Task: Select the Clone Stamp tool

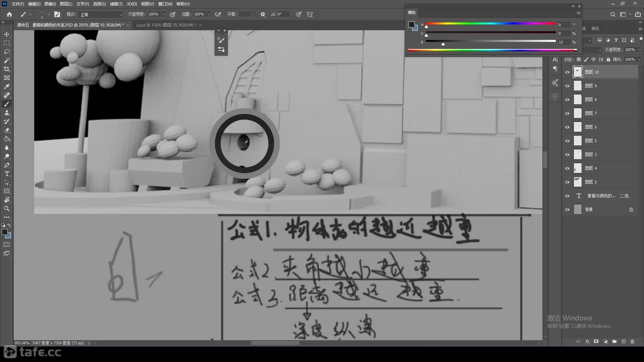Action: tap(7, 113)
